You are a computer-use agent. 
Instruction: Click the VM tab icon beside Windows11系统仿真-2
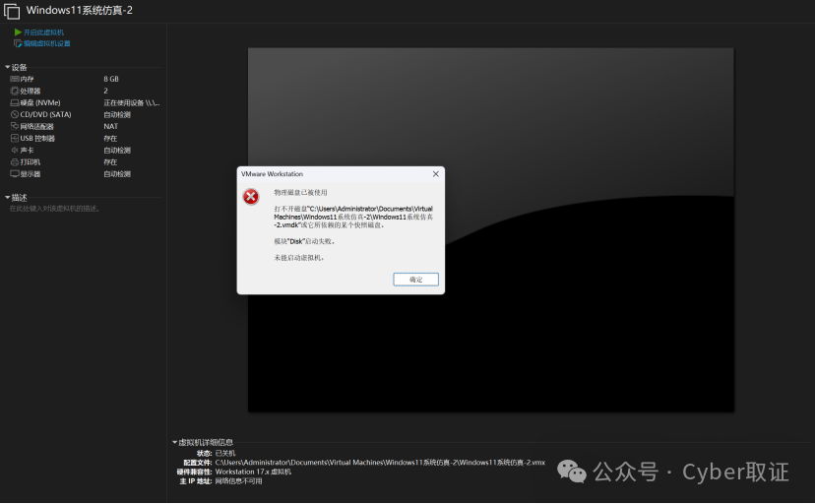coord(12,11)
